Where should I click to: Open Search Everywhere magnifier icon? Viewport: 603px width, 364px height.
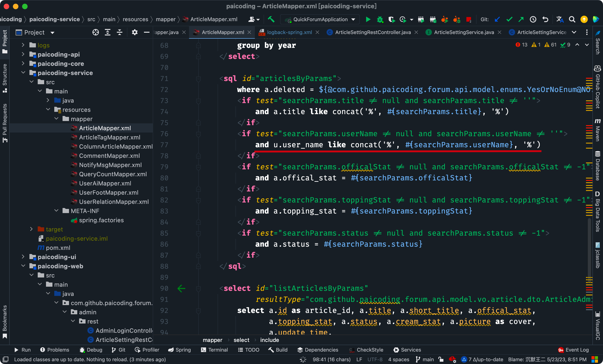[x=572, y=19]
